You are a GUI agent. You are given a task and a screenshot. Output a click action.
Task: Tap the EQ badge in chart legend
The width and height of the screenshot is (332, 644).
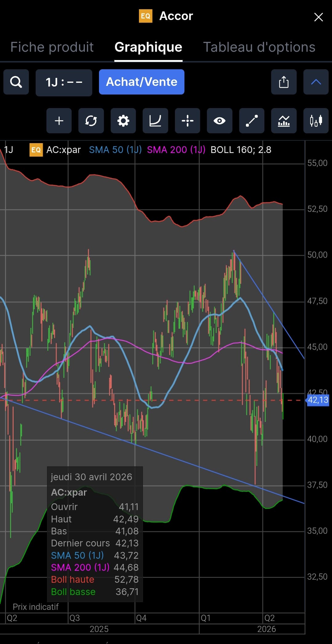click(x=36, y=150)
